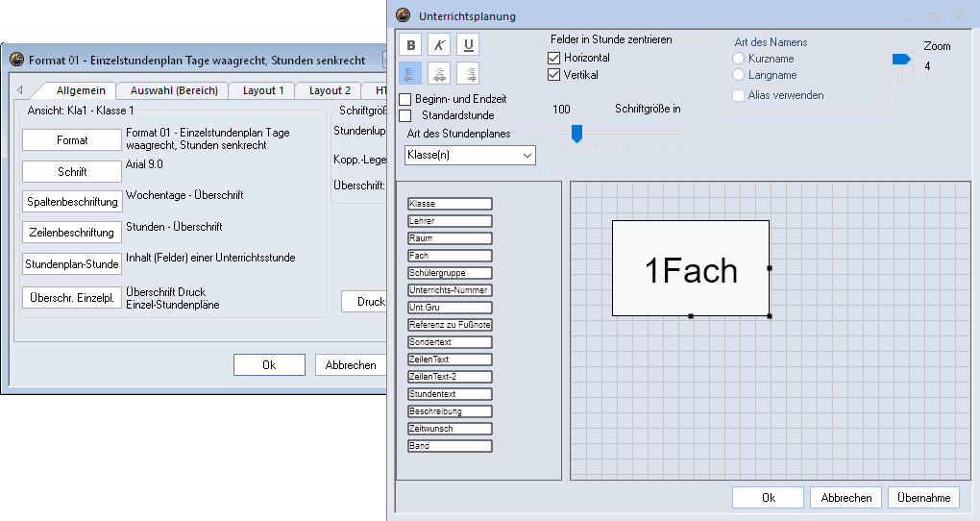Click Abbrechen in Unterrichtsplanung window

pyautogui.click(x=846, y=498)
